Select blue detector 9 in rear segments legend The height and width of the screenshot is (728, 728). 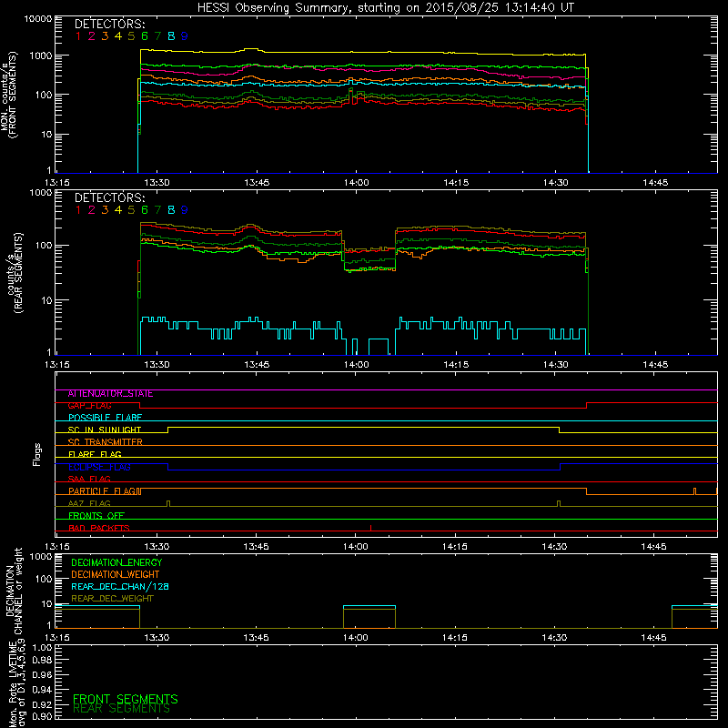click(x=185, y=210)
